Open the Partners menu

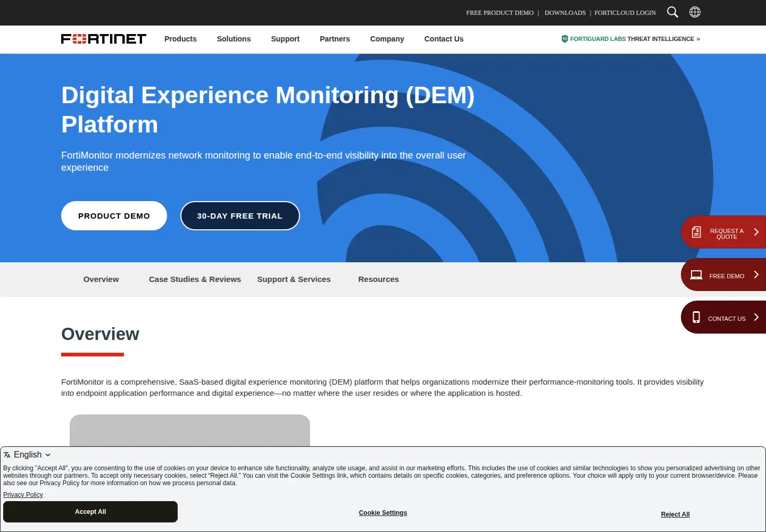tap(335, 39)
